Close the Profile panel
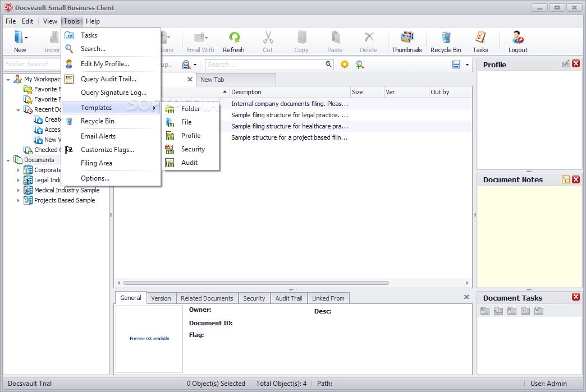 coord(576,64)
